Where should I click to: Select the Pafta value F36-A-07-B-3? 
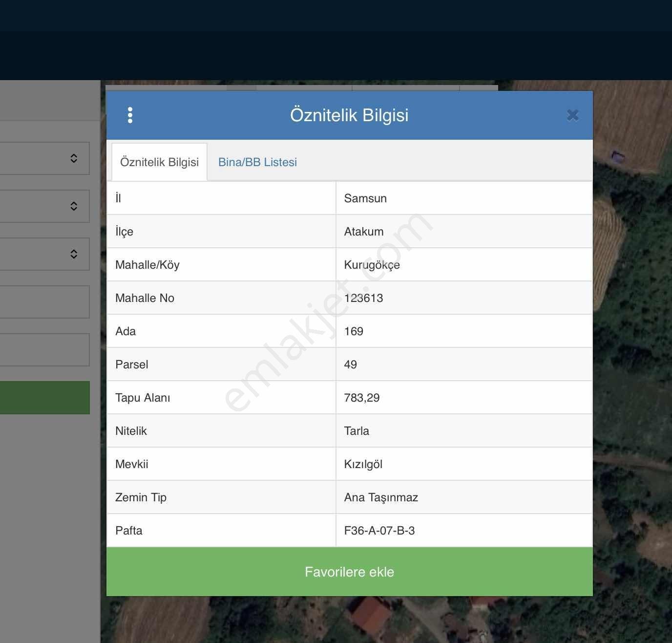tap(379, 531)
